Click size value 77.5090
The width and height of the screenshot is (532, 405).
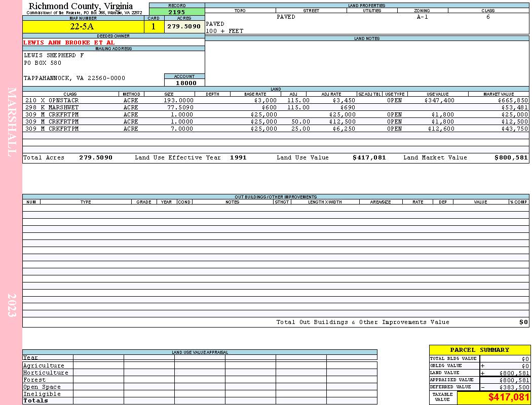pos(180,107)
